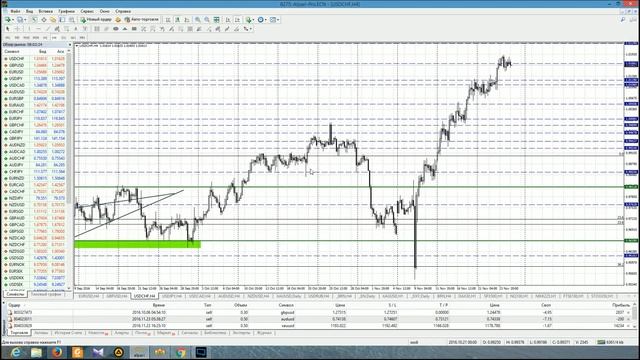Open the new chart dropdown arrow
Screen dimensions: 640x360
[13, 20]
